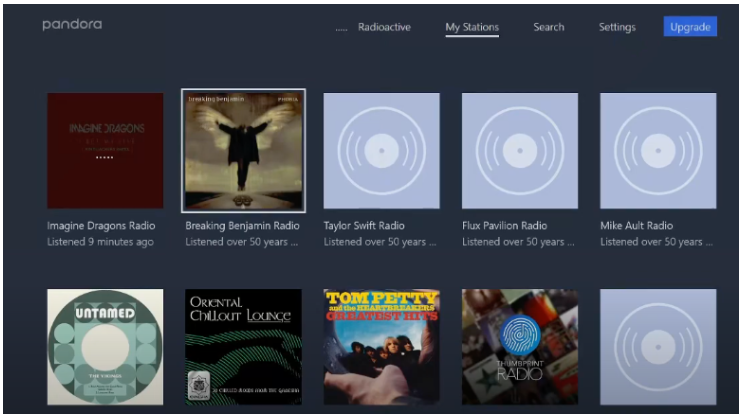The image size is (742, 417).
Task: Select the Imagine Dragons album artwork
Action: click(x=105, y=151)
